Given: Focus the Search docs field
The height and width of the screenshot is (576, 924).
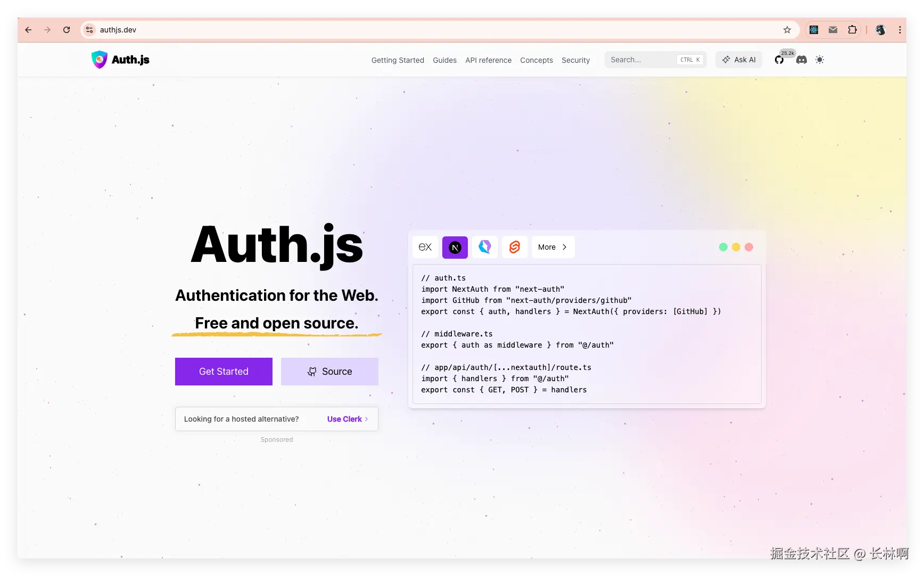Looking at the screenshot, I should [655, 60].
